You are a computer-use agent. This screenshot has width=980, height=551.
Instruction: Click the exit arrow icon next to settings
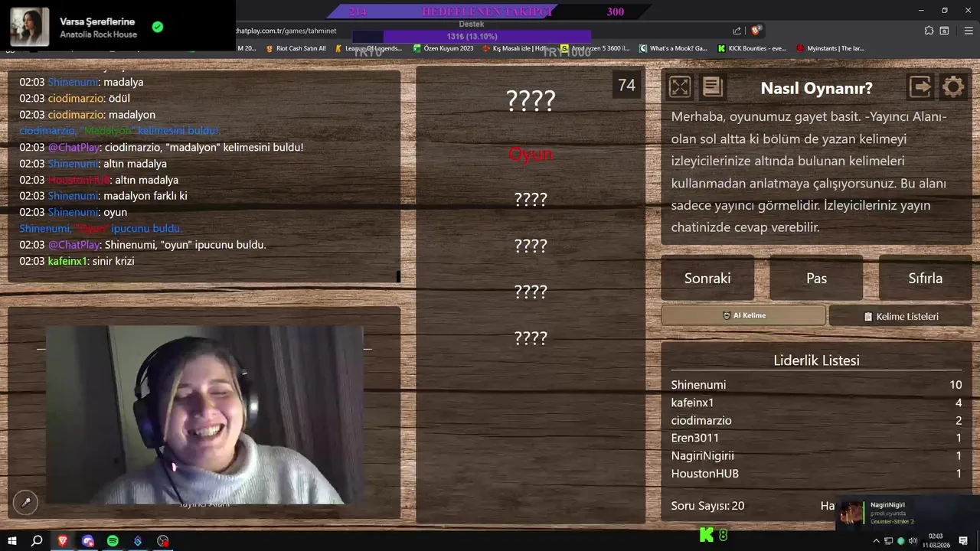click(x=920, y=87)
